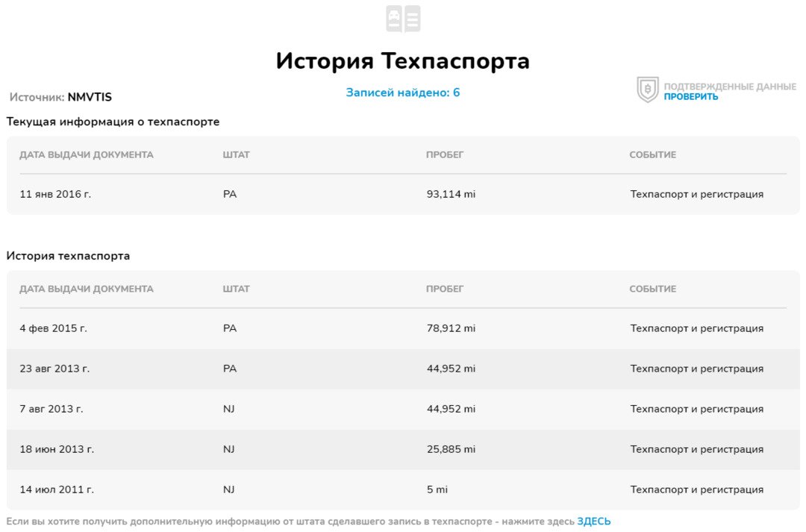Image resolution: width=806 pixels, height=532 pixels.
Task: Click the 25,885 mi mileage value
Action: (451, 449)
